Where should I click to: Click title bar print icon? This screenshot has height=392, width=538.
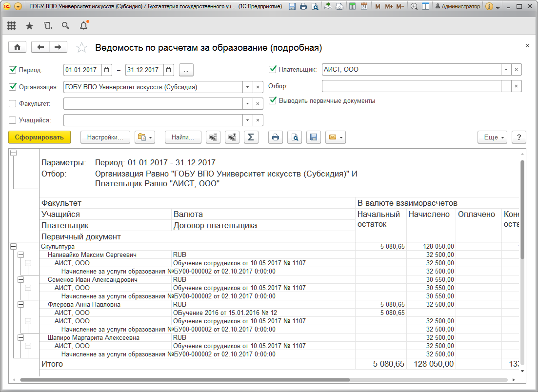click(x=303, y=6)
